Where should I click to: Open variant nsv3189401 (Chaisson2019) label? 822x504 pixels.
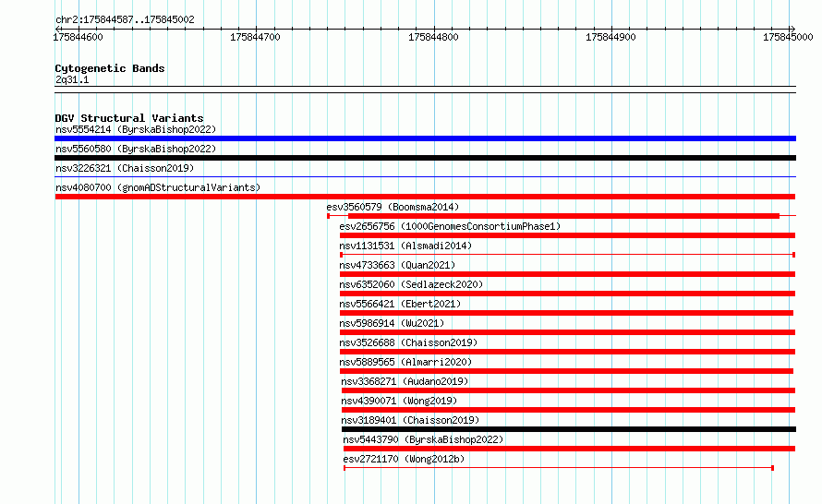point(410,420)
